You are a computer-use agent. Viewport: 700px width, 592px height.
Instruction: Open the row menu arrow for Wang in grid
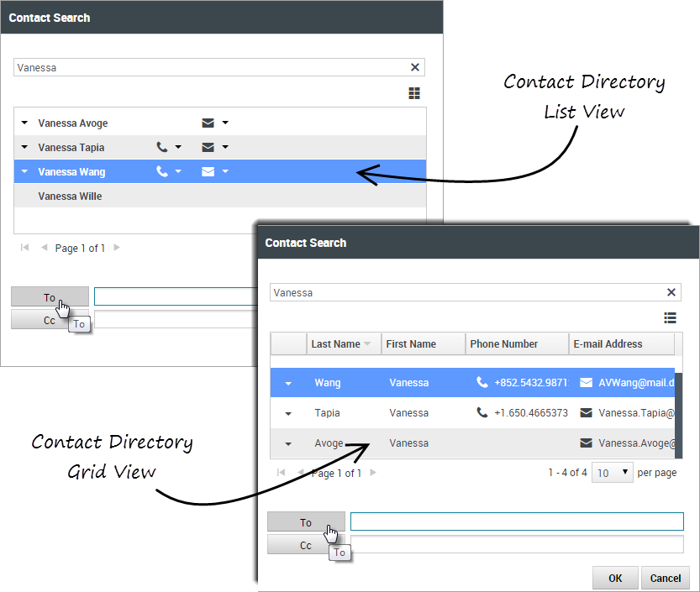pos(288,383)
